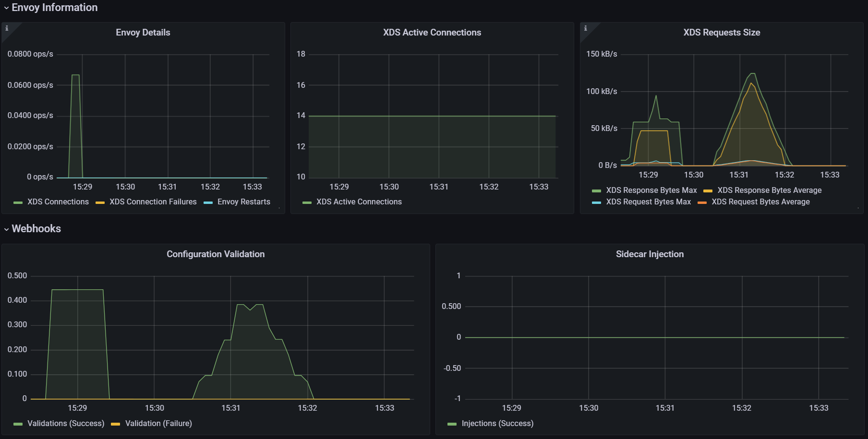
Task: Open the XDS Active Connections panel title menu
Action: 432,33
